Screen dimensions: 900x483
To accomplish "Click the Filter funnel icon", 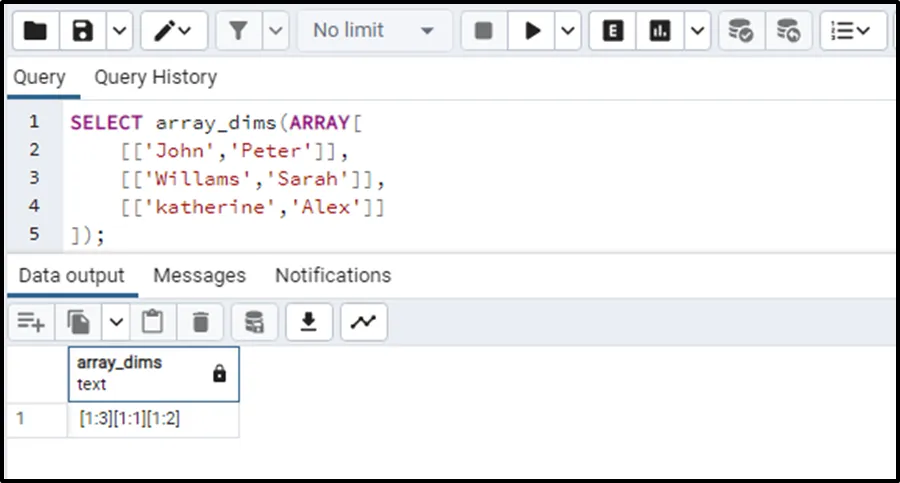I will (238, 31).
